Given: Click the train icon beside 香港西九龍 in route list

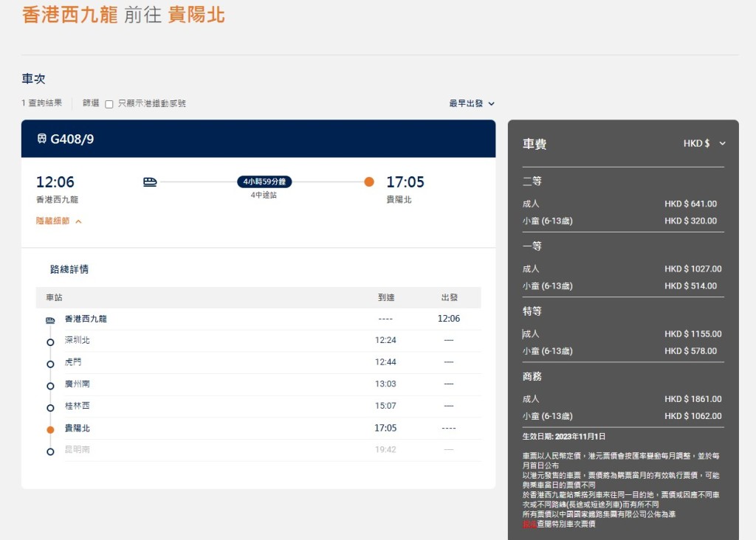Looking at the screenshot, I should [50, 319].
